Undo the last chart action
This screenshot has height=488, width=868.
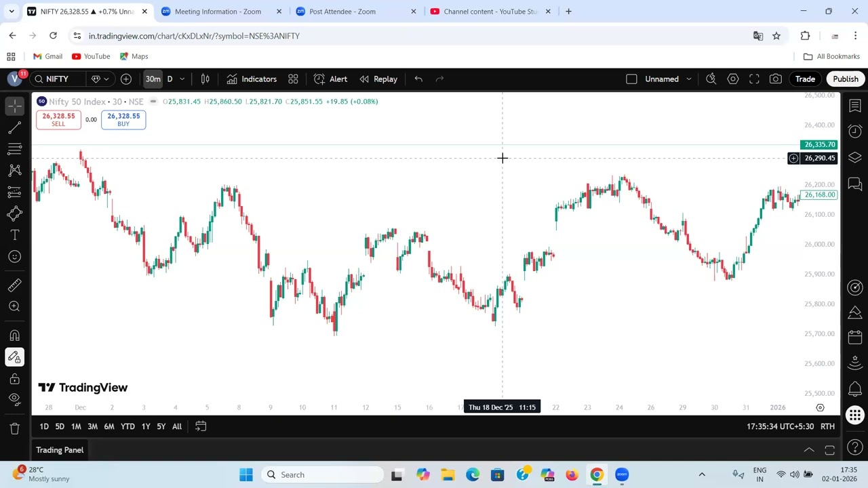coord(418,79)
